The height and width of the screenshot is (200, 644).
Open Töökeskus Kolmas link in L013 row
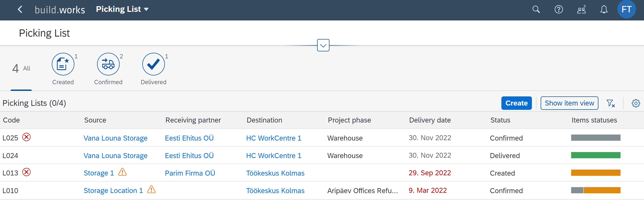(x=275, y=173)
